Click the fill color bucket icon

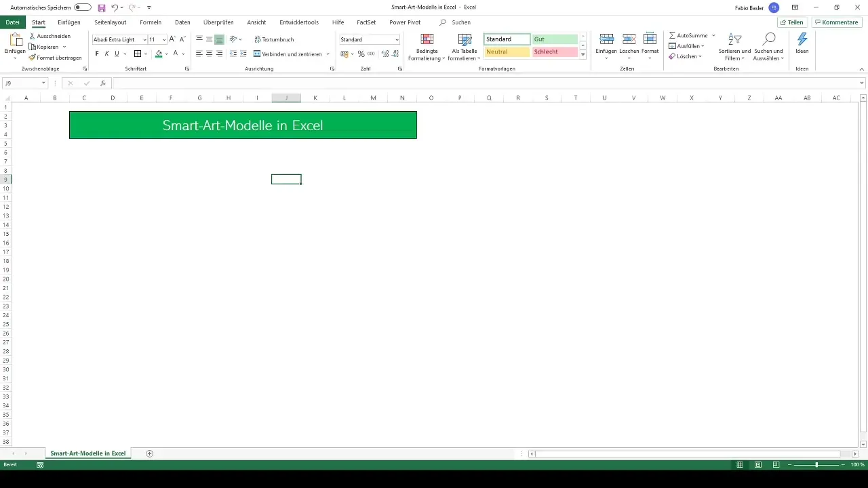(x=159, y=54)
